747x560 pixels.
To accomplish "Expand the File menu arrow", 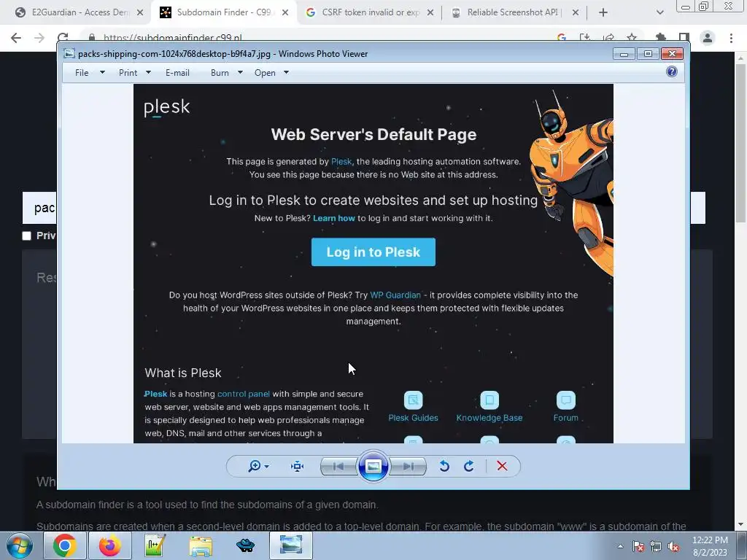I will coord(102,73).
